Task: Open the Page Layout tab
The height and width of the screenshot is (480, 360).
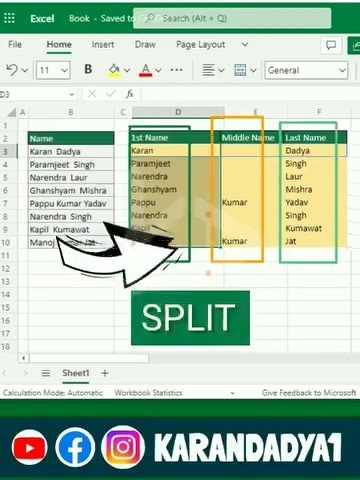Action: point(201,44)
